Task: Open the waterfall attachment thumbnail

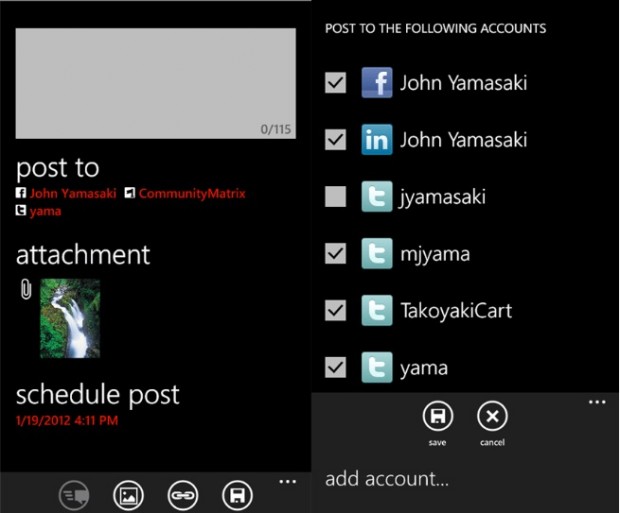Action: click(x=70, y=318)
